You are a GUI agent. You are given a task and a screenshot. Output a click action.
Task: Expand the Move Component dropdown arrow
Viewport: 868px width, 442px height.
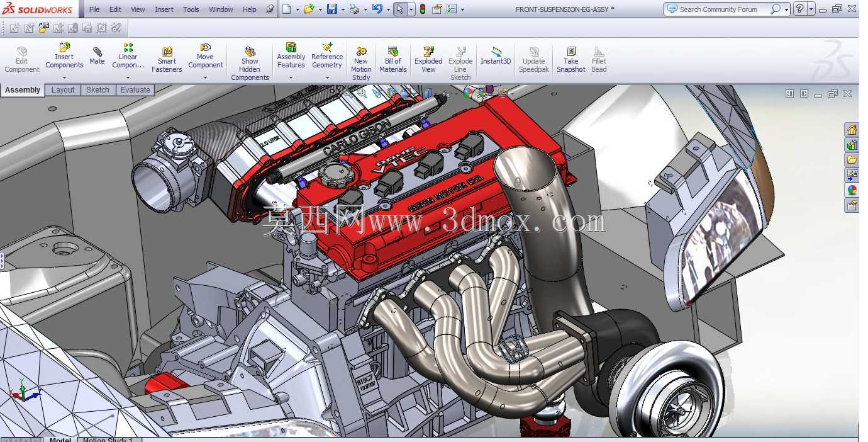click(206, 78)
